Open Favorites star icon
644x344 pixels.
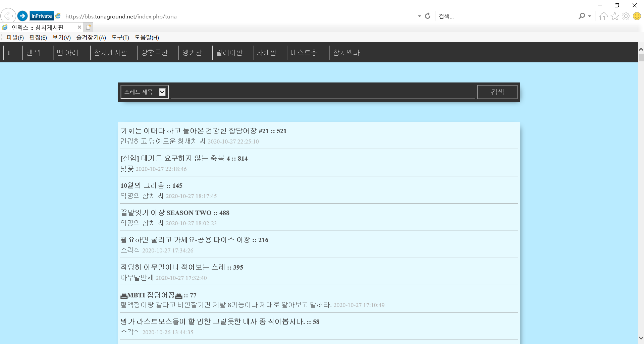pos(614,16)
